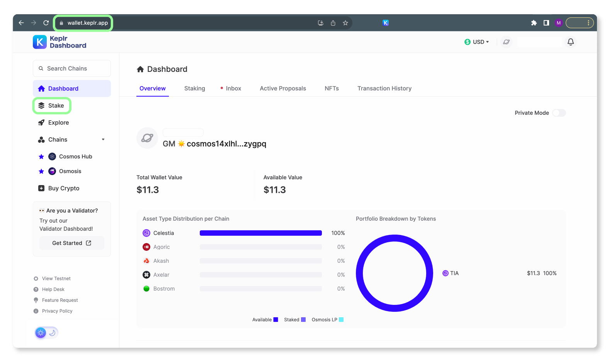The width and height of the screenshot is (614, 364).
Task: Switch to Transaction History tab
Action: [384, 88]
